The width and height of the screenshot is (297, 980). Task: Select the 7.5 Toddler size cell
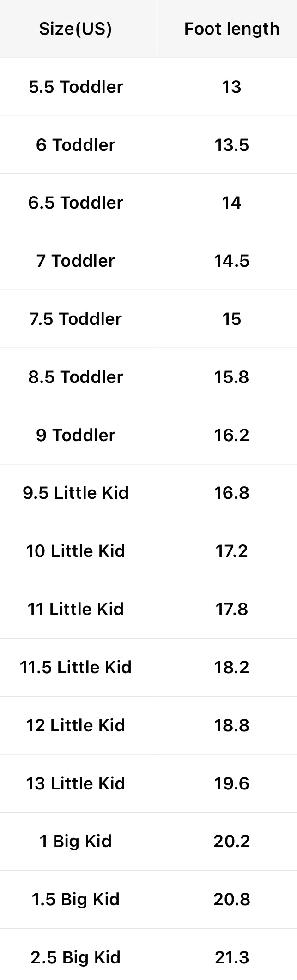click(76, 319)
